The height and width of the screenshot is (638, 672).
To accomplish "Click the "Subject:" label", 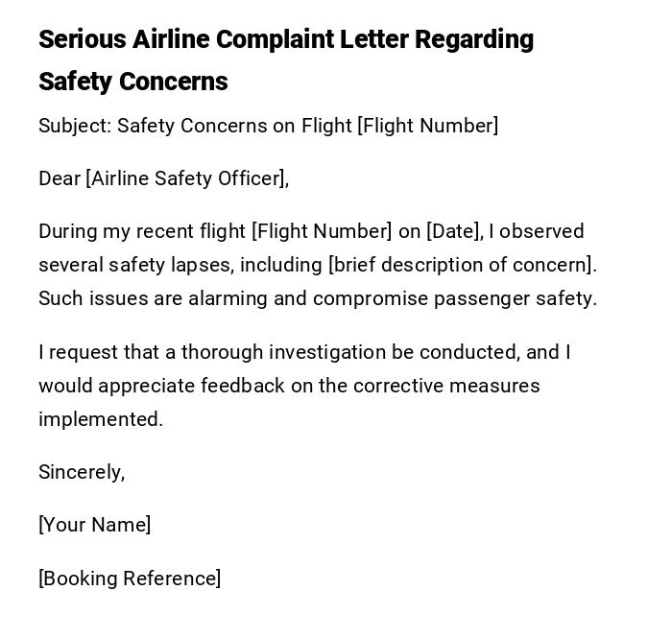I will pos(75,126).
